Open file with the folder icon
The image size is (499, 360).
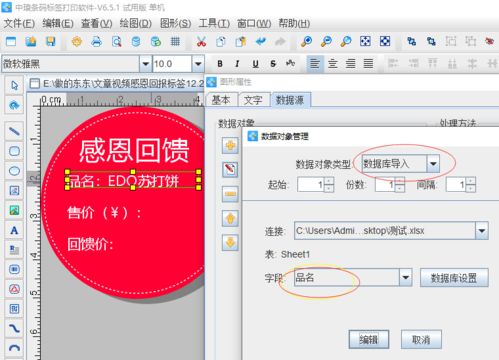click(31, 42)
